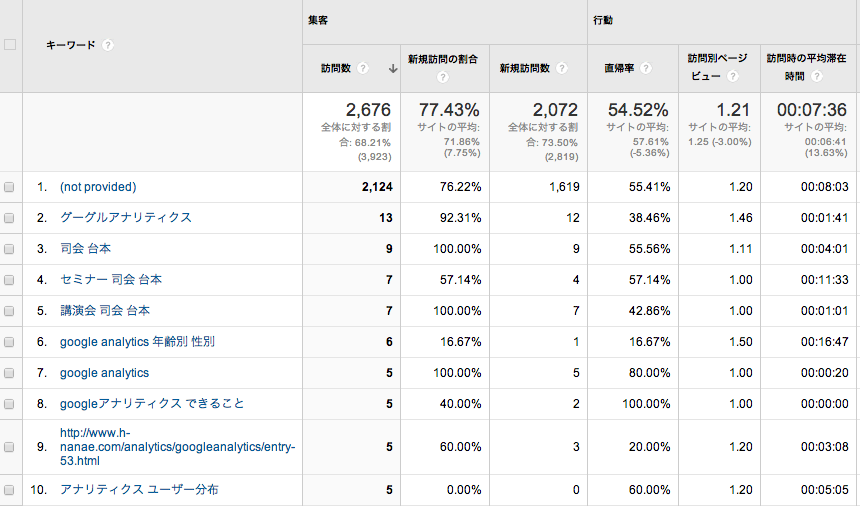Open the (not provided) keyword link

click(x=98, y=187)
